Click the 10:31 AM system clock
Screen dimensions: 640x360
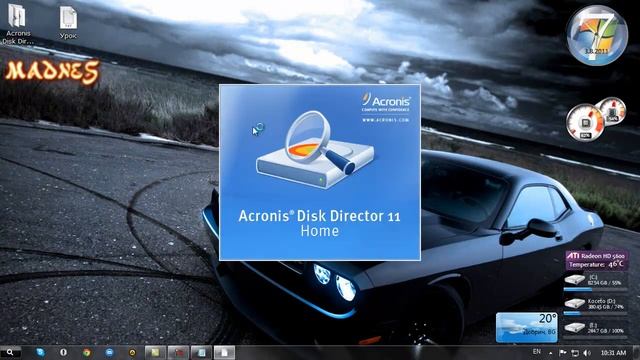pos(613,353)
